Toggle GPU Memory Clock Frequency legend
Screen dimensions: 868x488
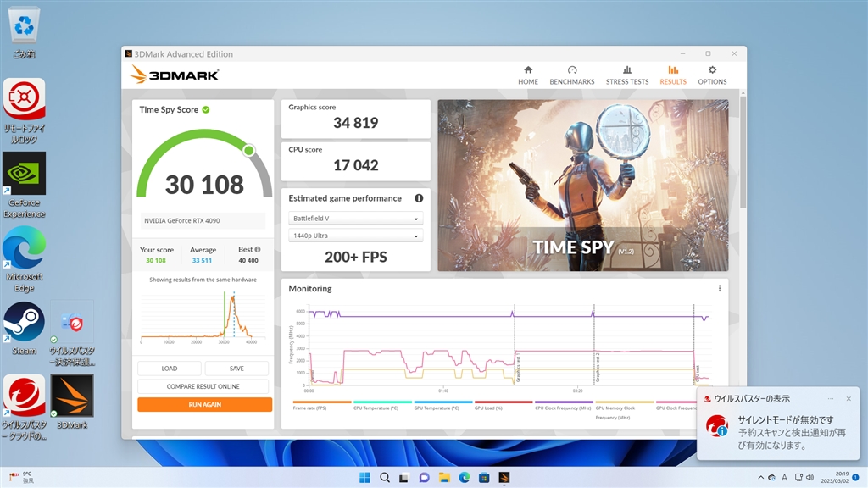pyautogui.click(x=624, y=411)
